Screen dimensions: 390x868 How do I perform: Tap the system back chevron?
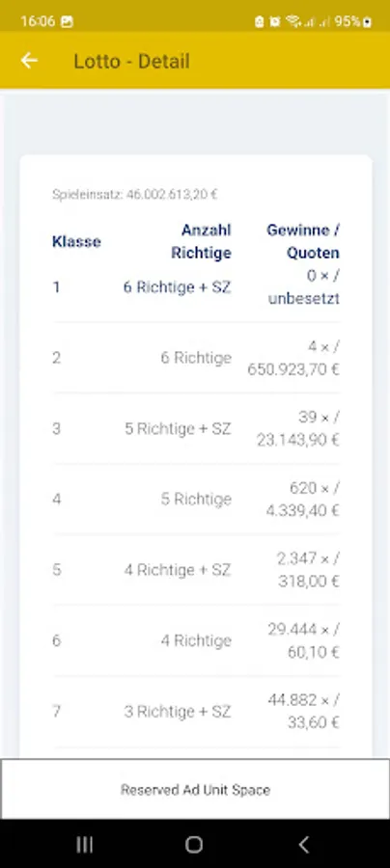click(x=303, y=844)
